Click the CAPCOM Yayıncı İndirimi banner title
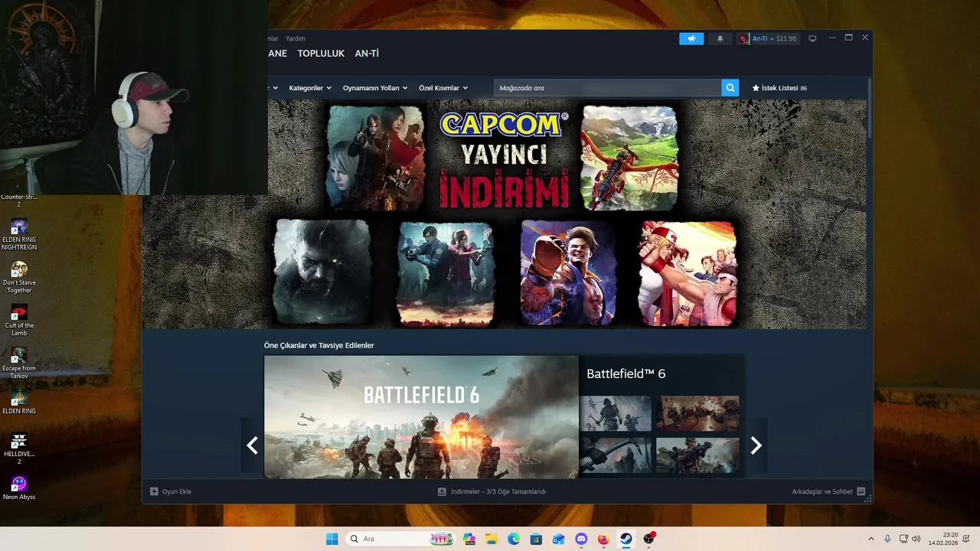This screenshot has height=551, width=980. [505, 160]
